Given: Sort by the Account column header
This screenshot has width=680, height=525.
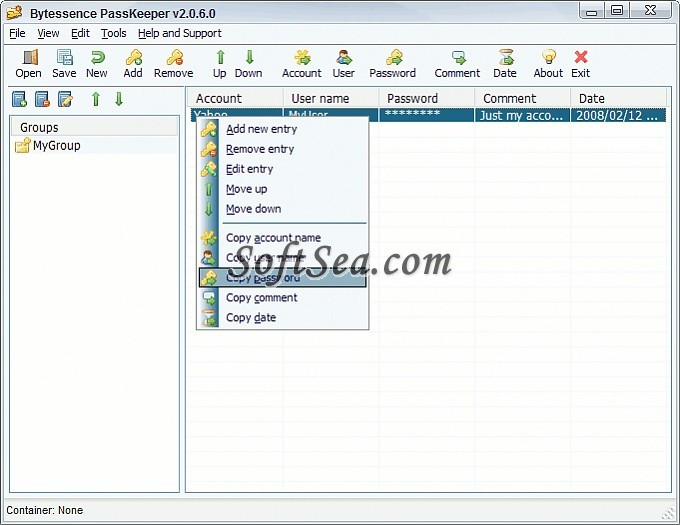Looking at the screenshot, I should tap(235, 98).
